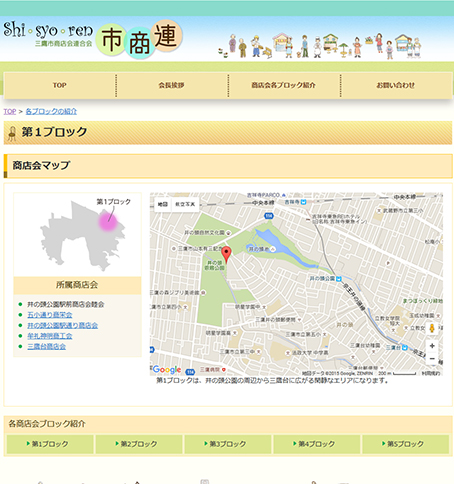Go to 第5ブロック page
454x484 pixels.
(405, 444)
